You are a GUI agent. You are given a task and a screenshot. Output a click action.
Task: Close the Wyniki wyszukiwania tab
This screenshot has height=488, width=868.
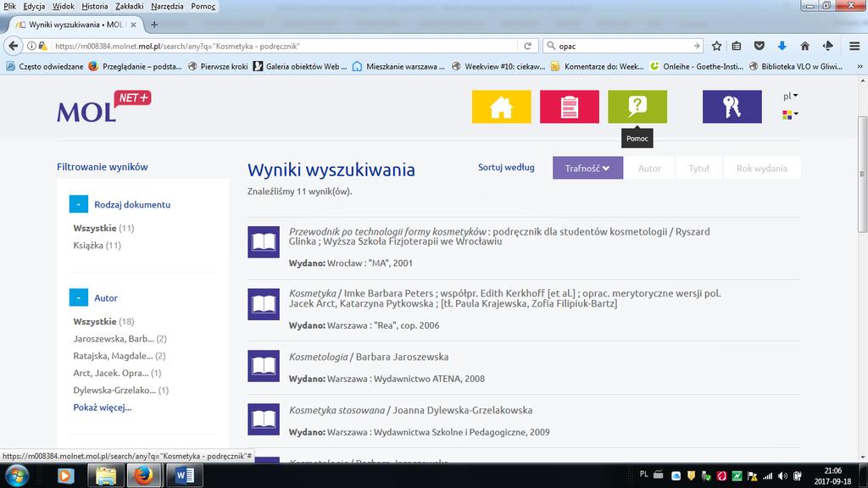point(133,25)
